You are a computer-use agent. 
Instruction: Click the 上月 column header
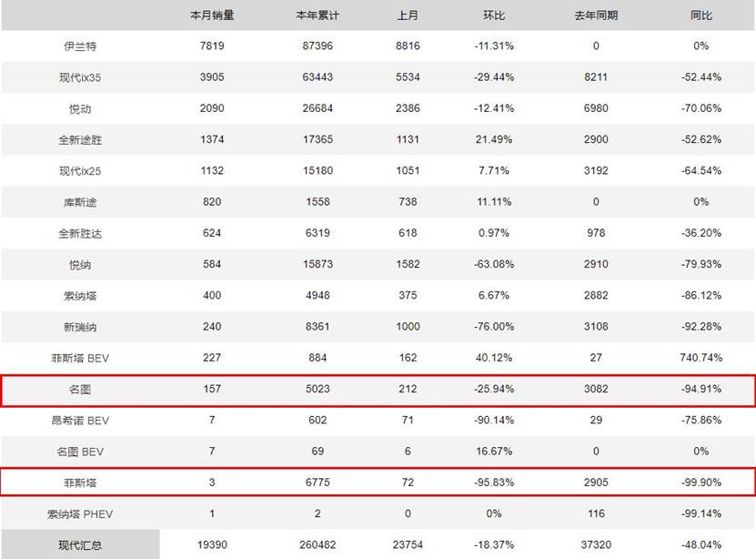pyautogui.click(x=408, y=15)
